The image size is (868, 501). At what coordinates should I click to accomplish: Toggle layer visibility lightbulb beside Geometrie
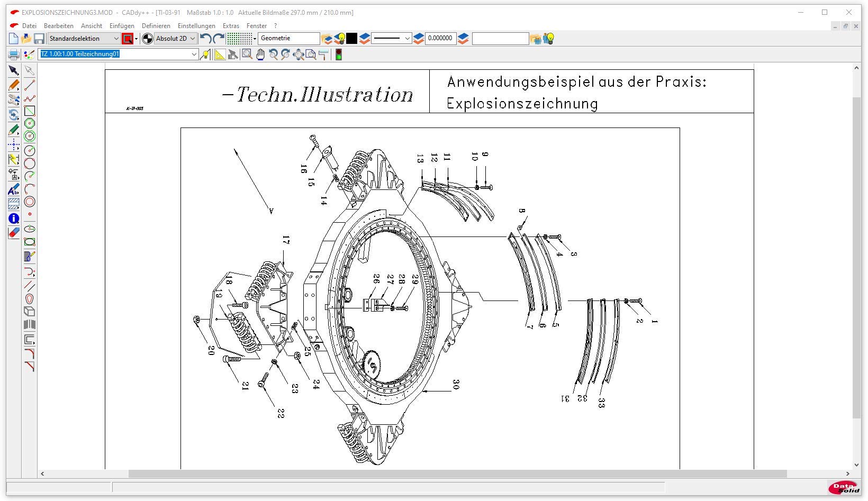coord(340,39)
